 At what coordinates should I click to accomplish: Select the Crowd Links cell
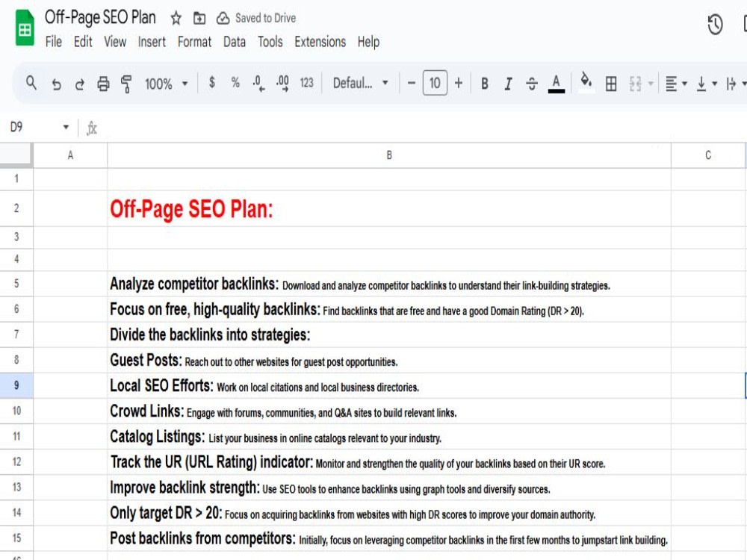(x=389, y=411)
